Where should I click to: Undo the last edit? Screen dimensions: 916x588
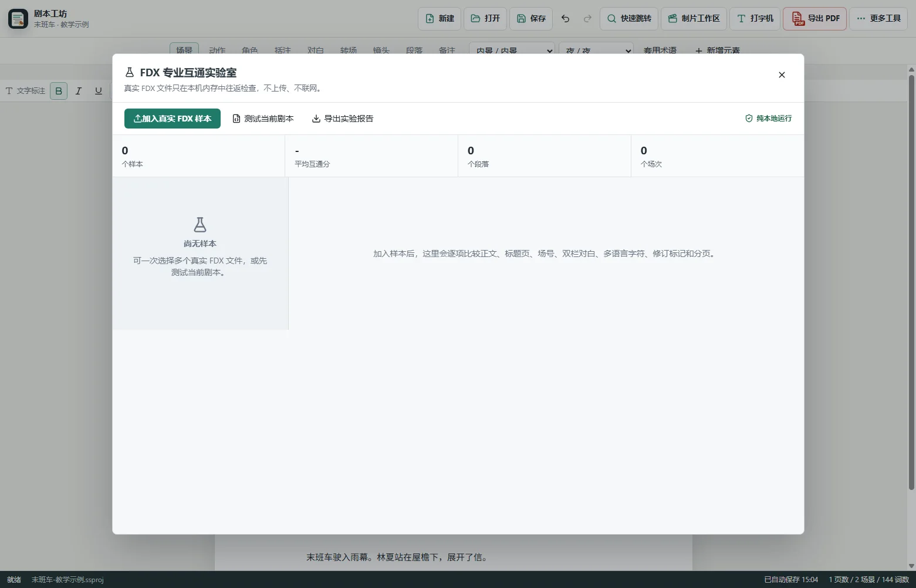tap(566, 19)
